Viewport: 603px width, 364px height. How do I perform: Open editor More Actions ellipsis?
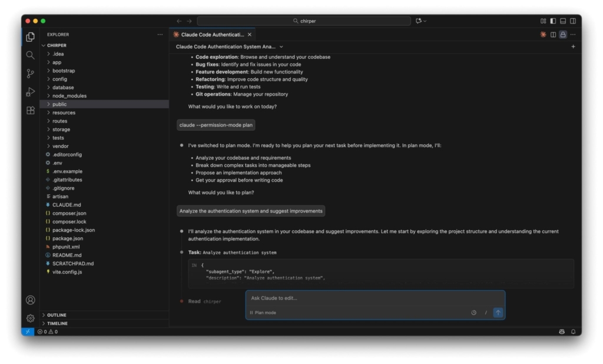click(x=573, y=35)
